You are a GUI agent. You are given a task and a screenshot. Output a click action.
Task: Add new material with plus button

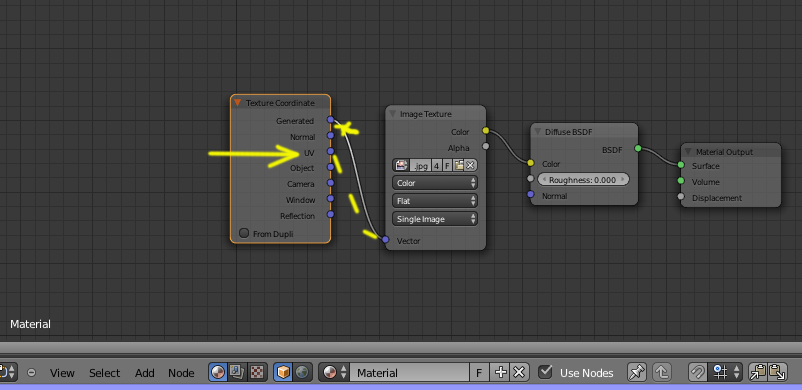pos(500,373)
